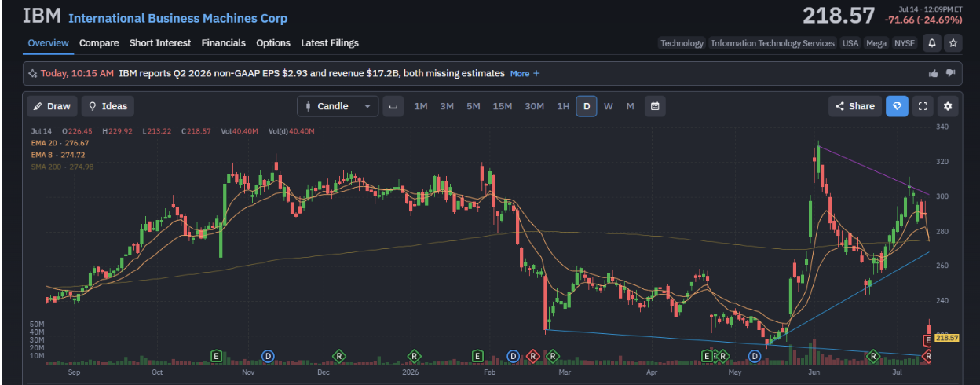Click the USA country tag
Viewport: 980px width, 385px height.
[850, 43]
